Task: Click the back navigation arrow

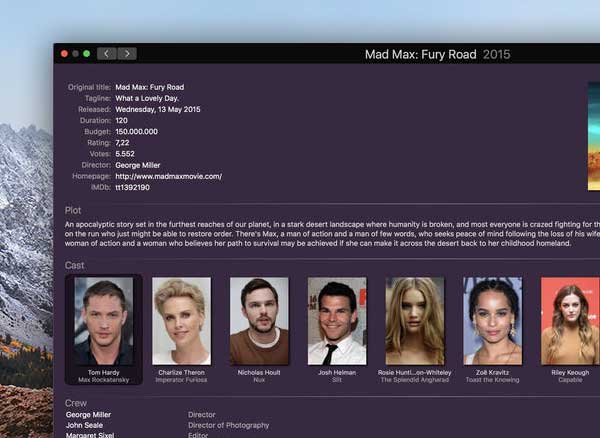Action: 107,54
